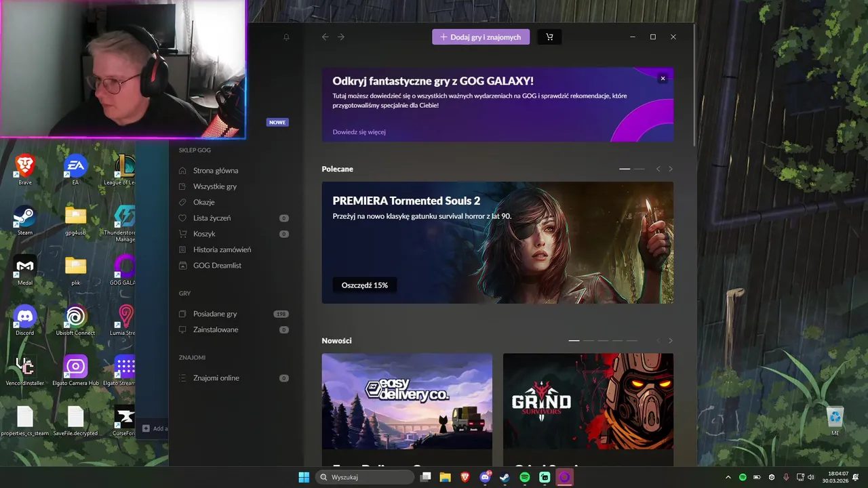
Task: Select second Polecane page indicator
Action: point(639,169)
